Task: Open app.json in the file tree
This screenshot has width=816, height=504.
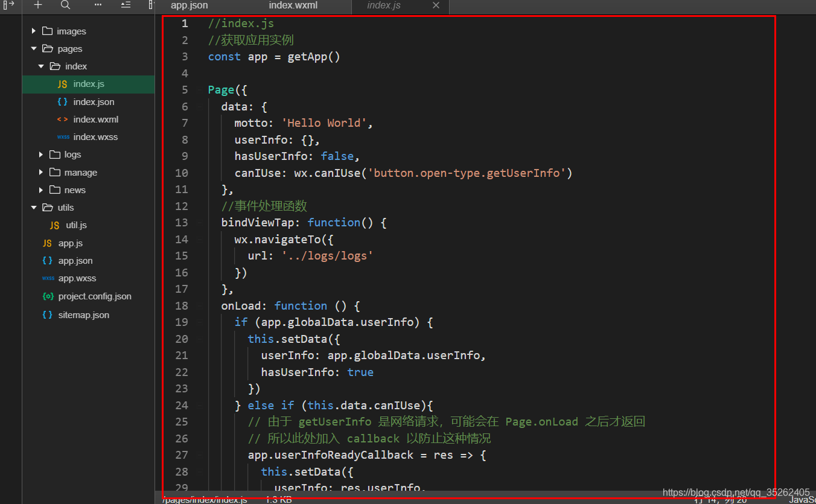Action: 75,261
